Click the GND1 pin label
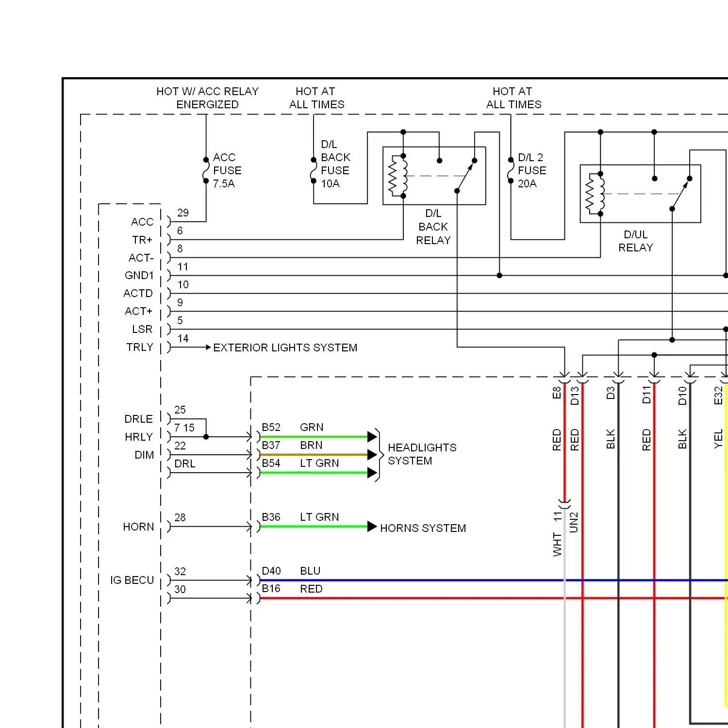Image resolution: width=728 pixels, height=728 pixels. tap(139, 276)
